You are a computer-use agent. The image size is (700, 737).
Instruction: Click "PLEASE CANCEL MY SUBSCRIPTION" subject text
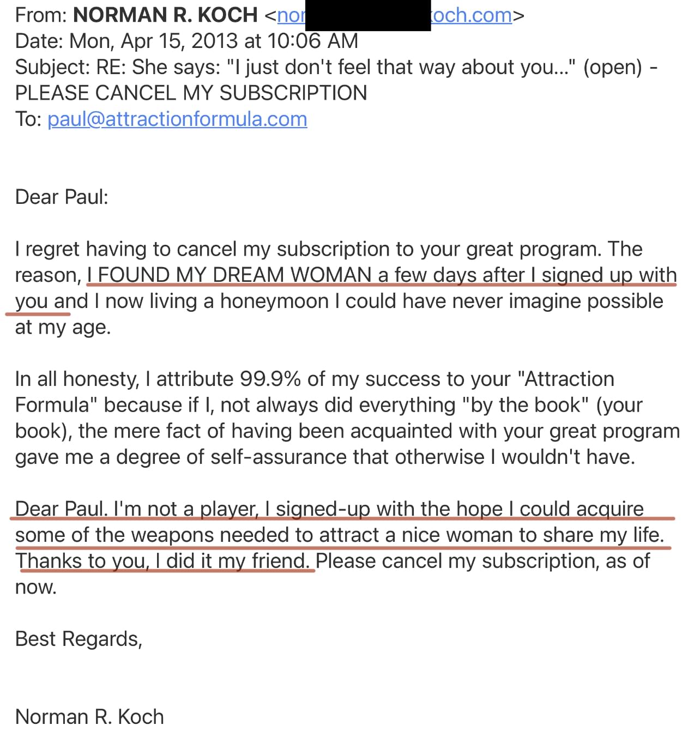[191, 93]
